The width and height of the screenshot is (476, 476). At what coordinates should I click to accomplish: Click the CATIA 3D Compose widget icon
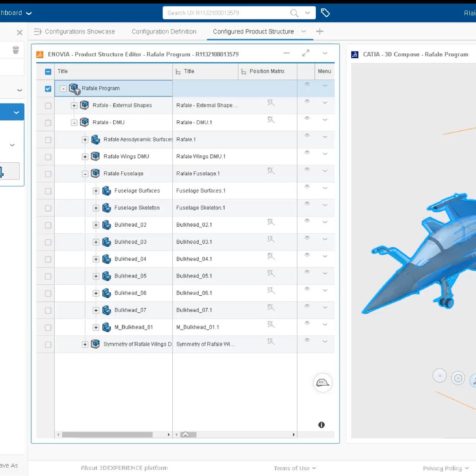pyautogui.click(x=355, y=54)
